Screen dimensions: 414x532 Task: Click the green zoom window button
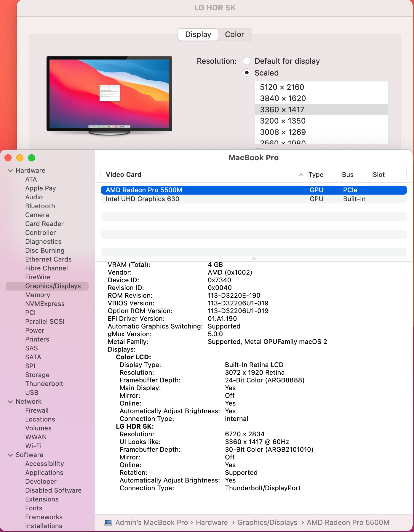click(x=32, y=158)
